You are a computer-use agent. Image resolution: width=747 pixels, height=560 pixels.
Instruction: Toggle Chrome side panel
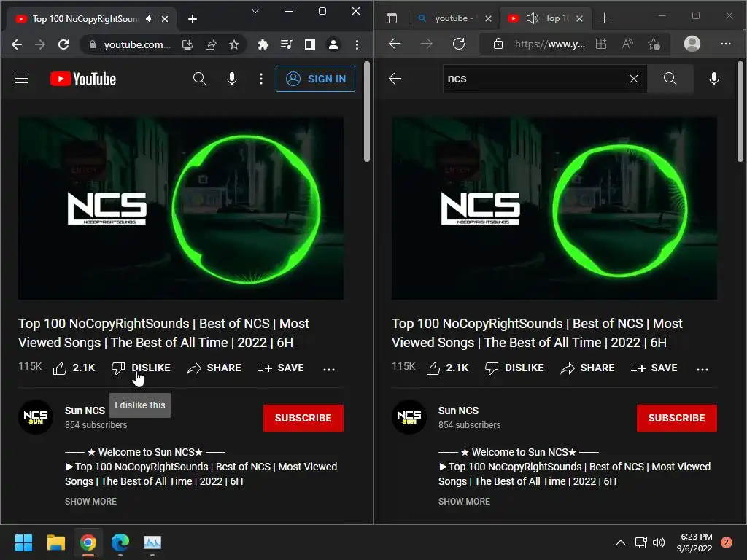309,44
